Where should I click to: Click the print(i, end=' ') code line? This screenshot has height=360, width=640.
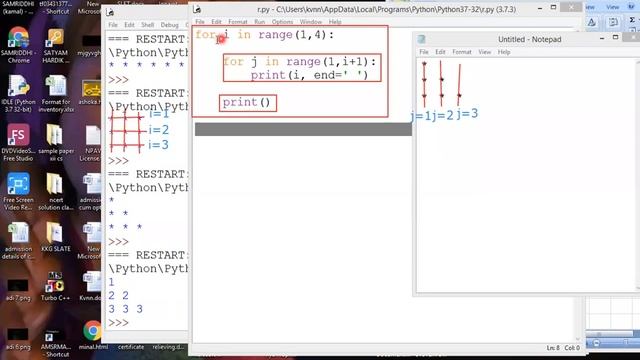309,75
